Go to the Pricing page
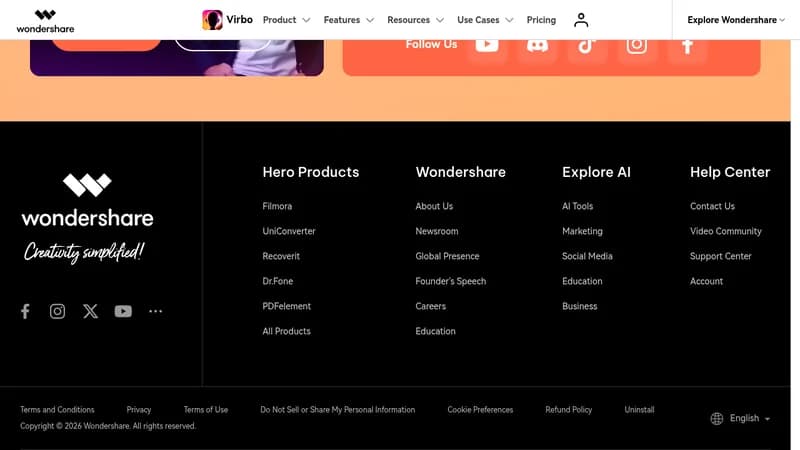This screenshot has width=800, height=450. (541, 20)
